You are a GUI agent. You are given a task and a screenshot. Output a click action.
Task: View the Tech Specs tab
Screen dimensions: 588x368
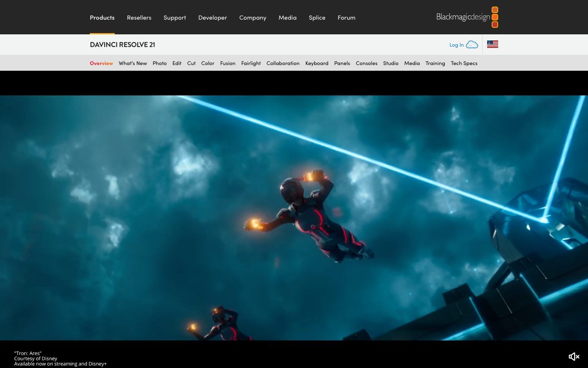coord(464,63)
